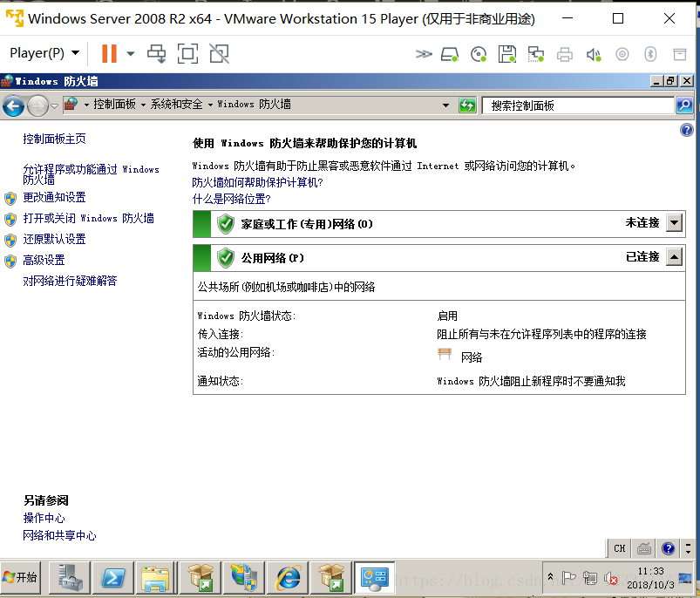This screenshot has width=700, height=598.
Task: Open 操作中心 link
Action: pos(44,518)
